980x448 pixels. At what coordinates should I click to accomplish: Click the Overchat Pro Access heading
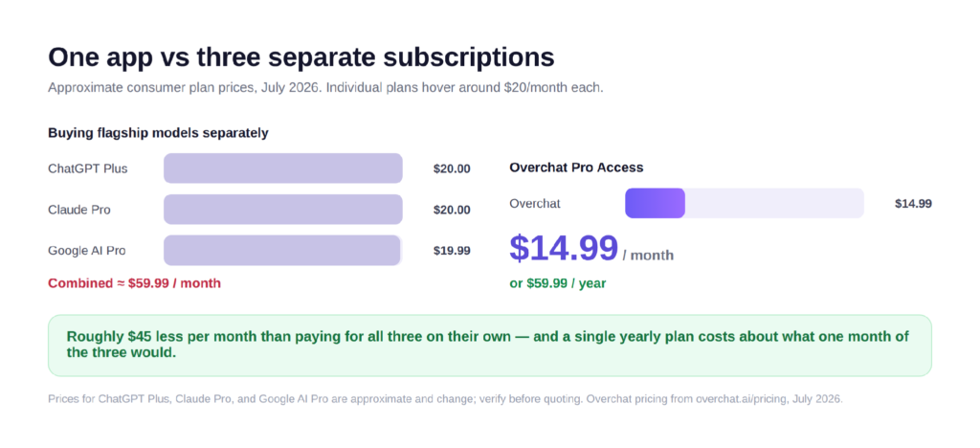[576, 168]
